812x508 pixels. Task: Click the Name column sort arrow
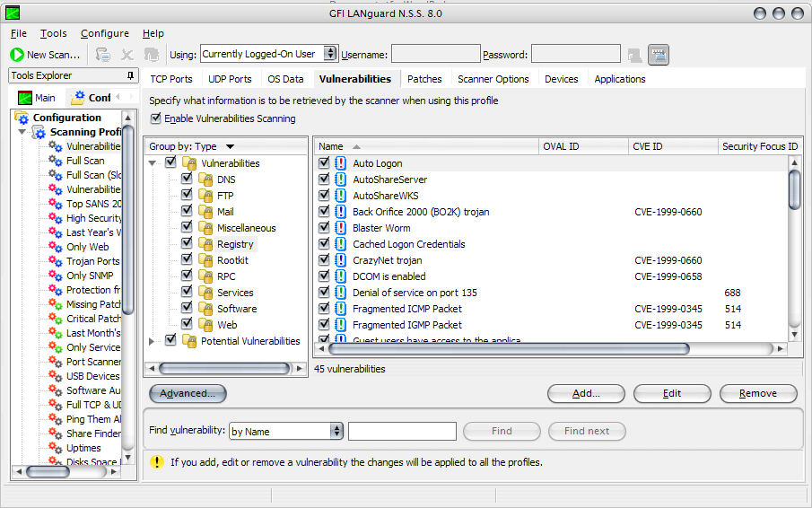coord(356,146)
